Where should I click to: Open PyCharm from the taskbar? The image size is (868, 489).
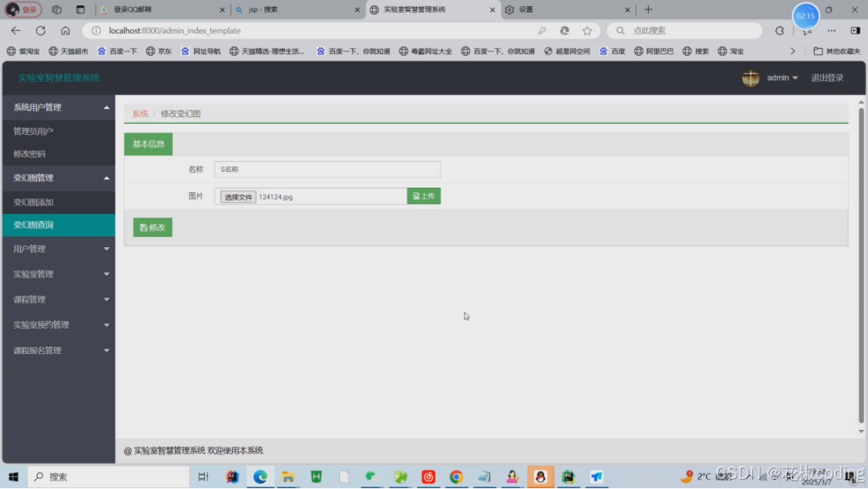(x=568, y=476)
